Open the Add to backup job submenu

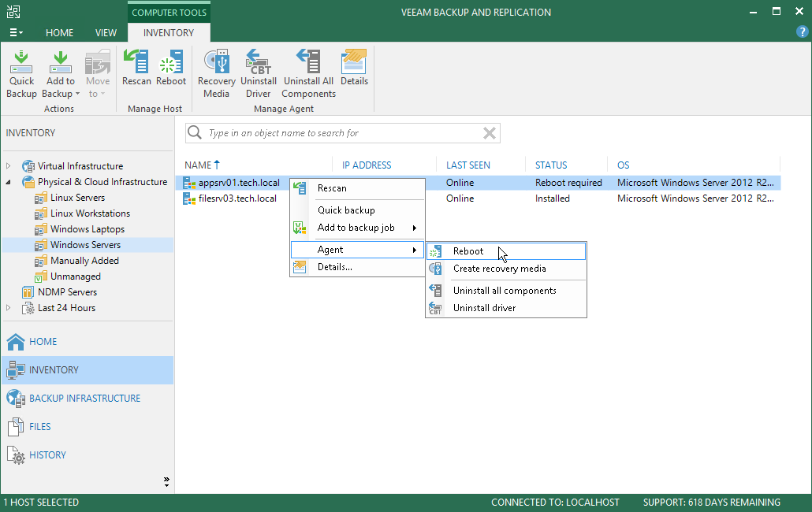click(357, 228)
